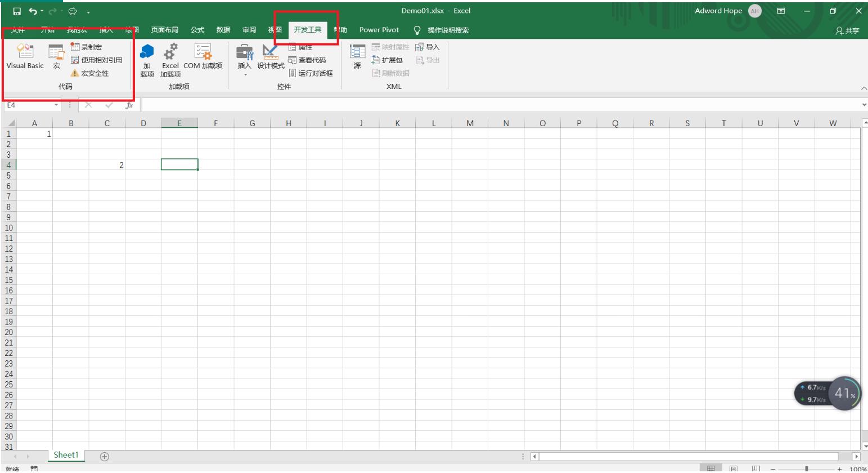Click the 共享 (Share) button
The height and width of the screenshot is (473, 868).
click(848, 31)
